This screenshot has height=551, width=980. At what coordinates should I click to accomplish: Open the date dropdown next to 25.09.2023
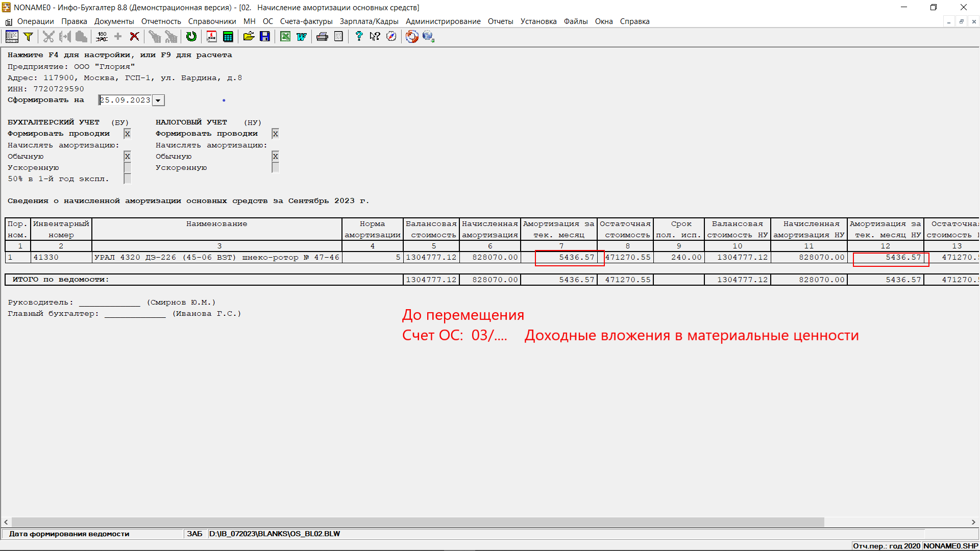pos(158,101)
